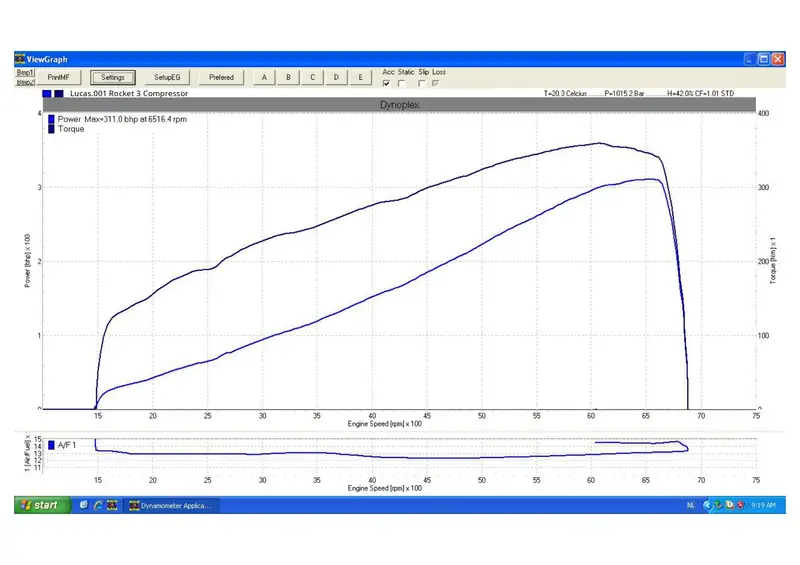Click the third Quick Launch icon

coord(112,505)
